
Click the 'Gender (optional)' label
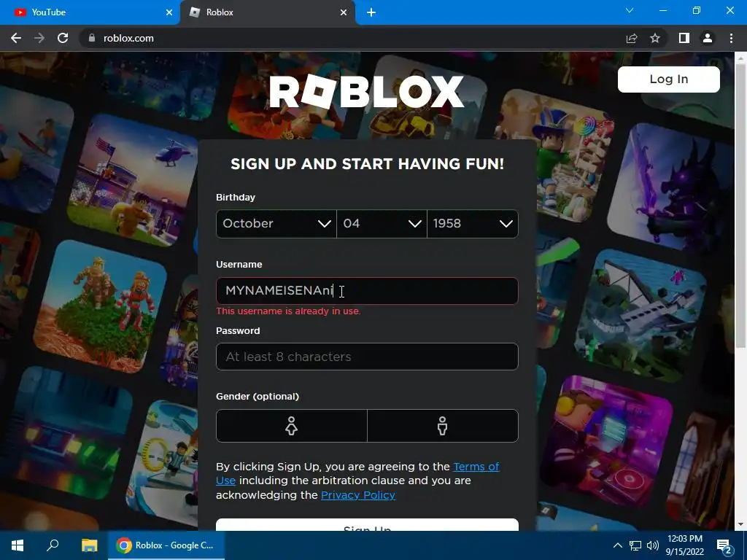pos(258,396)
